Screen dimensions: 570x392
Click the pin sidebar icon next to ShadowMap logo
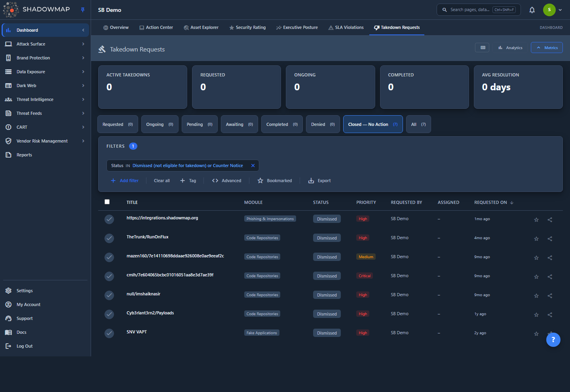tap(83, 10)
